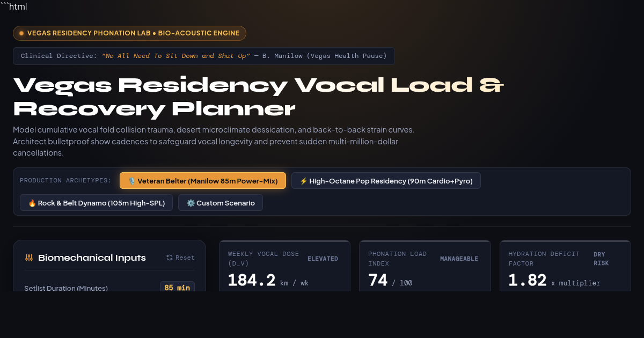644x338 pixels.
Task: Choose High-Octane Pop Residency archetype
Action: pos(386,181)
